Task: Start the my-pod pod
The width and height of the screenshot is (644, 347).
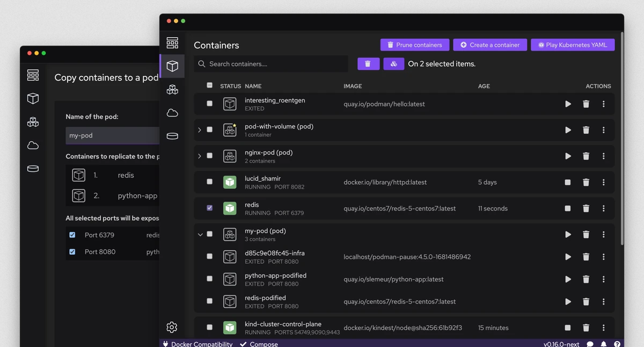Action: tap(568, 235)
